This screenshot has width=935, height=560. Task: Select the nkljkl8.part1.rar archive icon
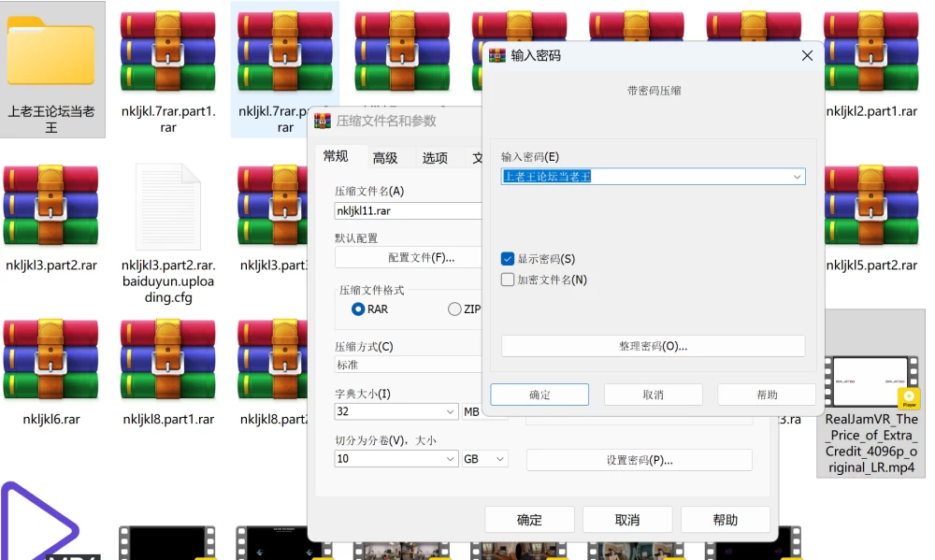click(168, 359)
